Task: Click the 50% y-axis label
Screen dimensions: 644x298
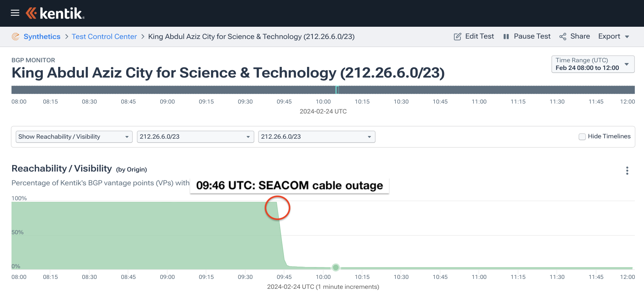Action: click(x=18, y=232)
